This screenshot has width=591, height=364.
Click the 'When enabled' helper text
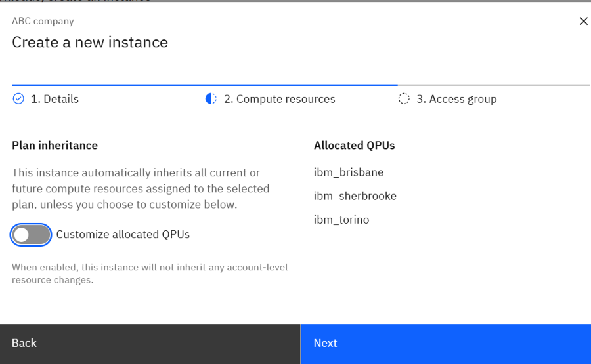point(150,273)
